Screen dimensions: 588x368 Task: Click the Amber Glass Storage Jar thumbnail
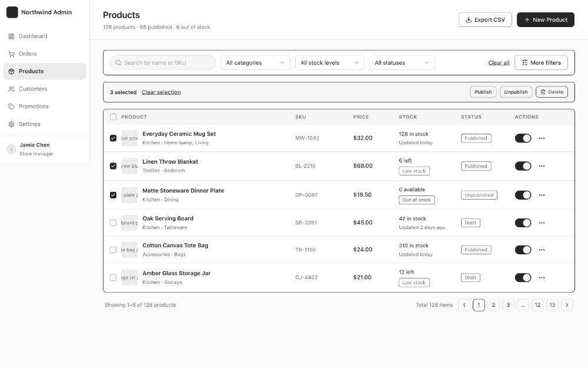(x=129, y=277)
